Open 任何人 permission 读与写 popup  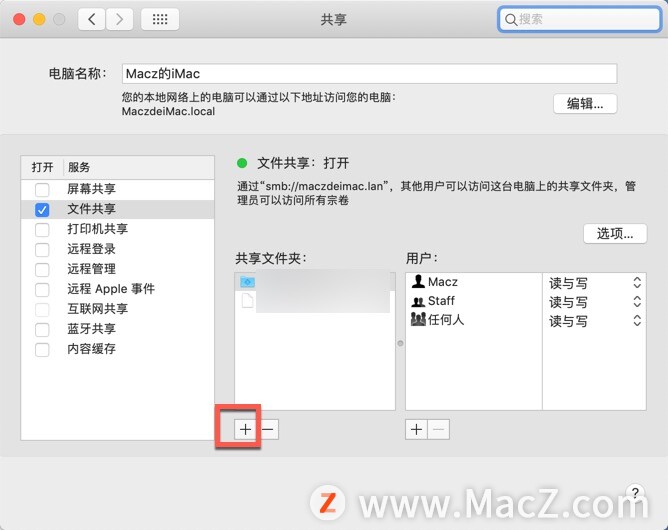click(594, 321)
